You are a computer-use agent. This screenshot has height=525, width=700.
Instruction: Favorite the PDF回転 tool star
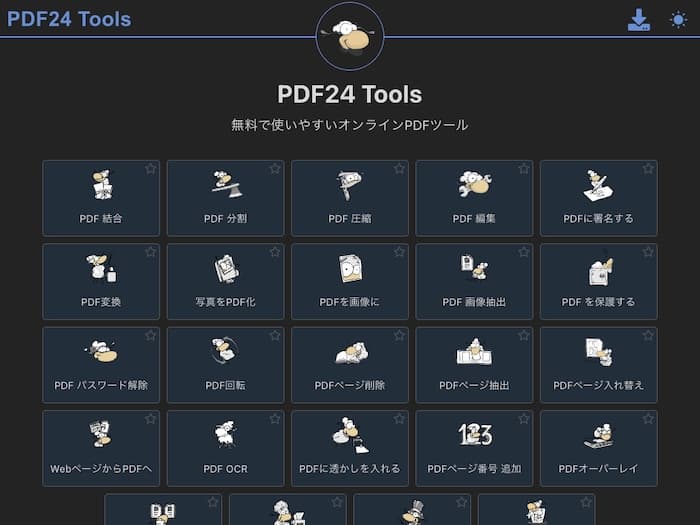[x=275, y=336]
